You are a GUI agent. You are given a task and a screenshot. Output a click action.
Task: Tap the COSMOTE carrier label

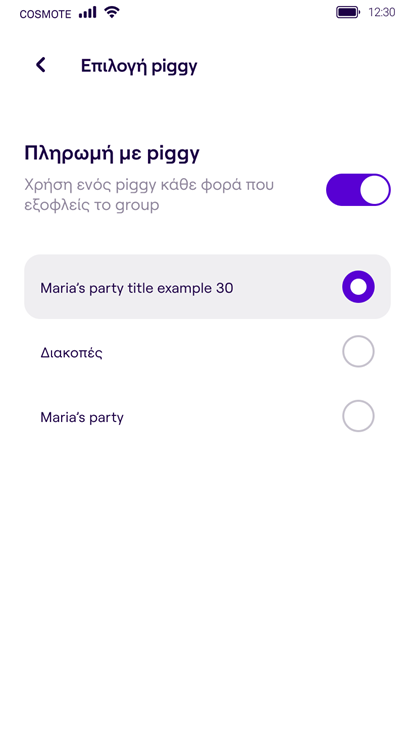tap(45, 14)
